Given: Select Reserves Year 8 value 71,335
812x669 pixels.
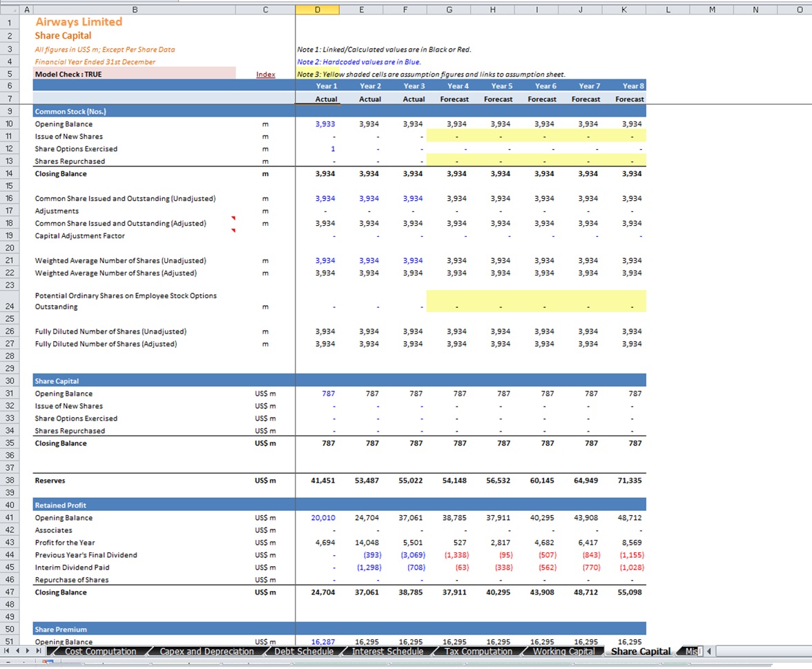Looking at the screenshot, I should (629, 481).
